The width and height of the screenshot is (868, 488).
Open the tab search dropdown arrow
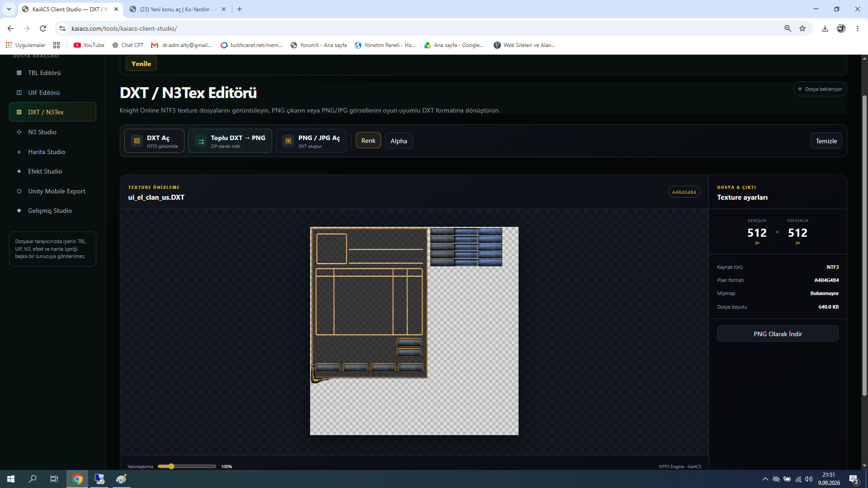point(9,9)
